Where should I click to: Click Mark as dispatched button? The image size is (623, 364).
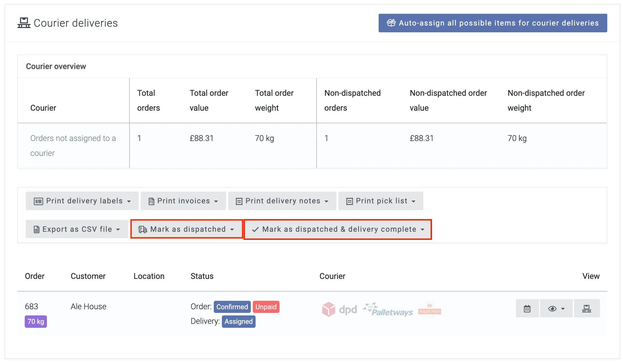(x=187, y=229)
